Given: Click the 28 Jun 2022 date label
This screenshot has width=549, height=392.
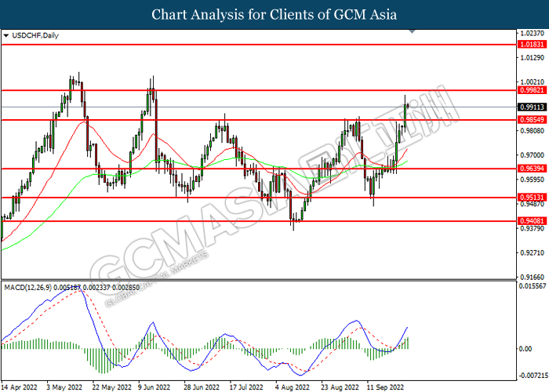Looking at the screenshot, I should (x=202, y=387).
